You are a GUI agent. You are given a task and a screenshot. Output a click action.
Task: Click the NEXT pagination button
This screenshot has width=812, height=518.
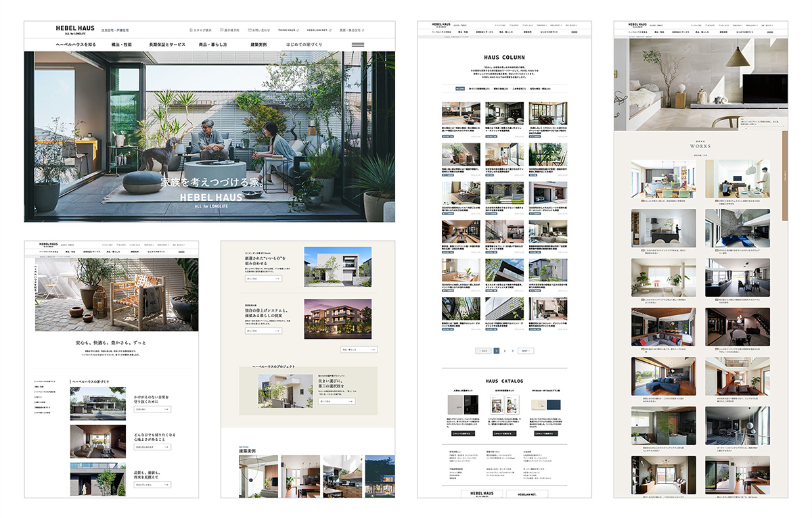526,351
